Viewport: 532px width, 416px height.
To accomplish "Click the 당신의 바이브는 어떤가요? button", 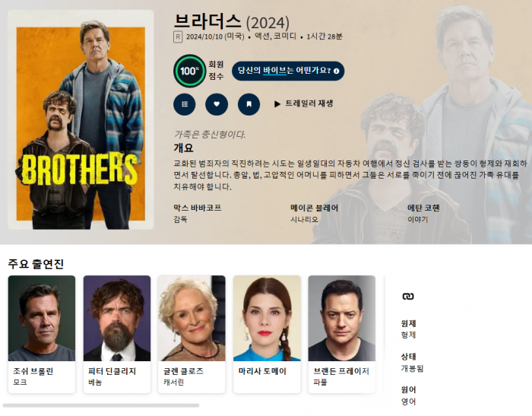I will tap(288, 71).
